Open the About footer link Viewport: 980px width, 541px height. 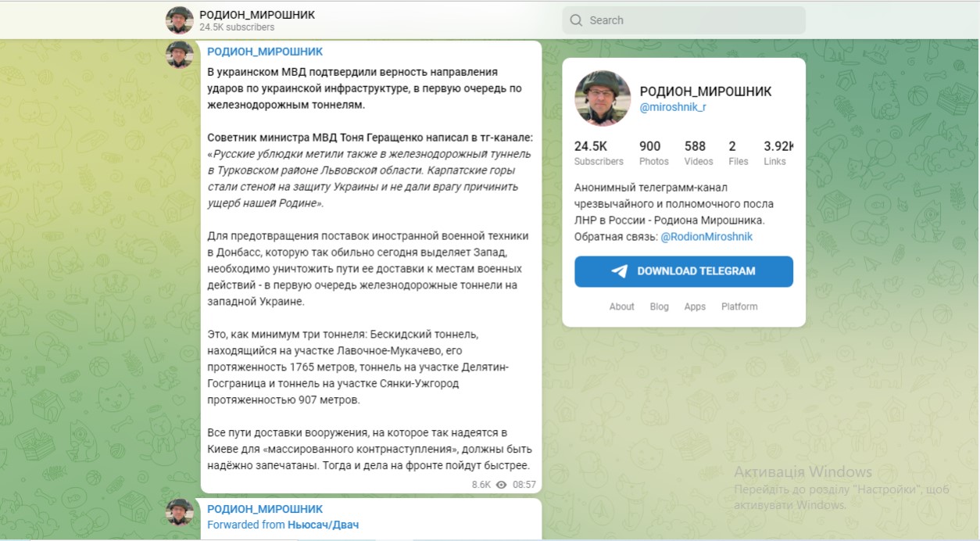(621, 306)
